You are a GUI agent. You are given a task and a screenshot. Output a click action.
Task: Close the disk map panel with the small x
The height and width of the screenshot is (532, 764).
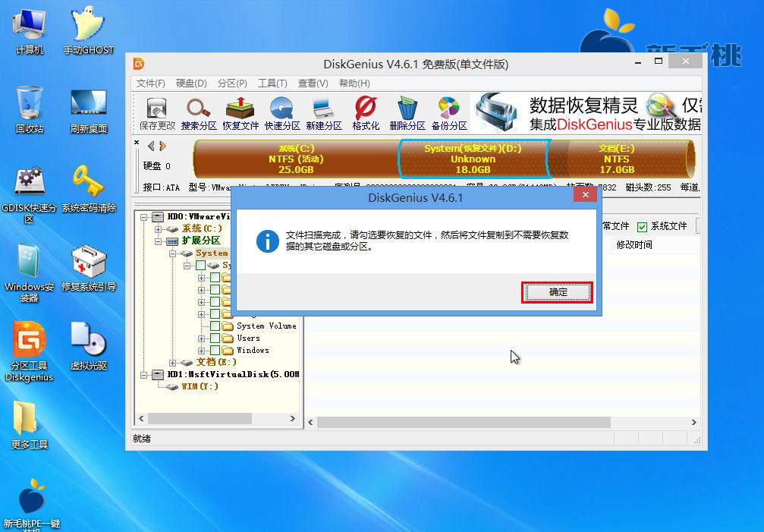(x=137, y=142)
